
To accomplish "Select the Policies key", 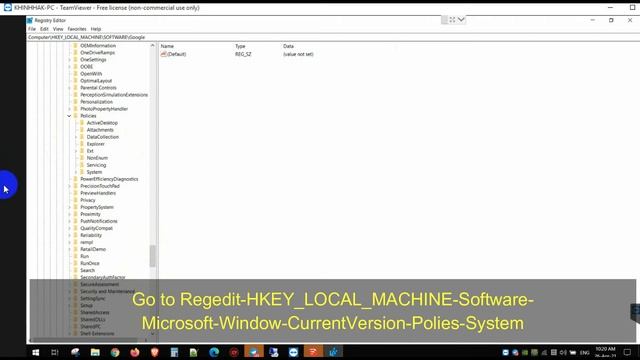I will pos(88,116).
